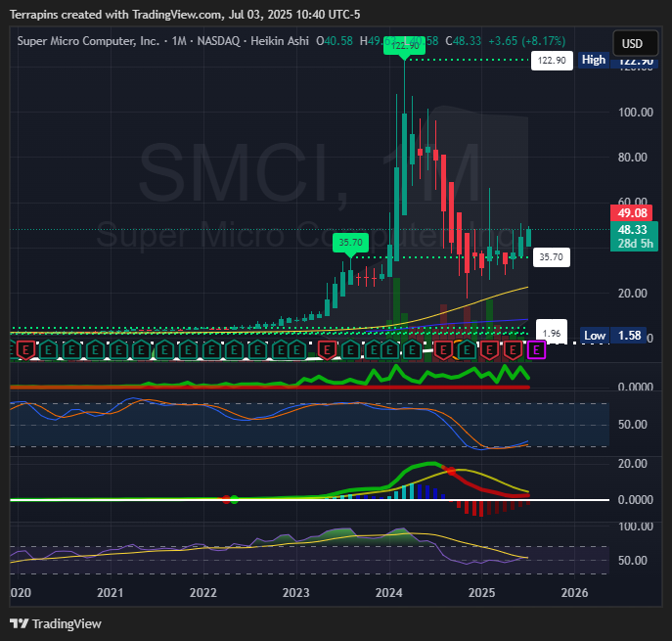The width and height of the screenshot is (672, 641).
Task: Click the 2025 time axis label
Action: [481, 592]
